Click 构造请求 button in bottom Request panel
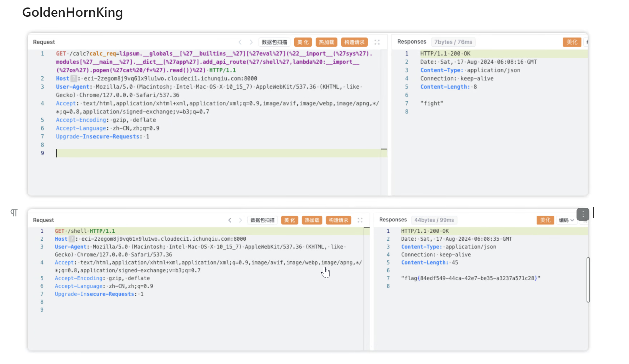The image size is (629, 364). (338, 220)
